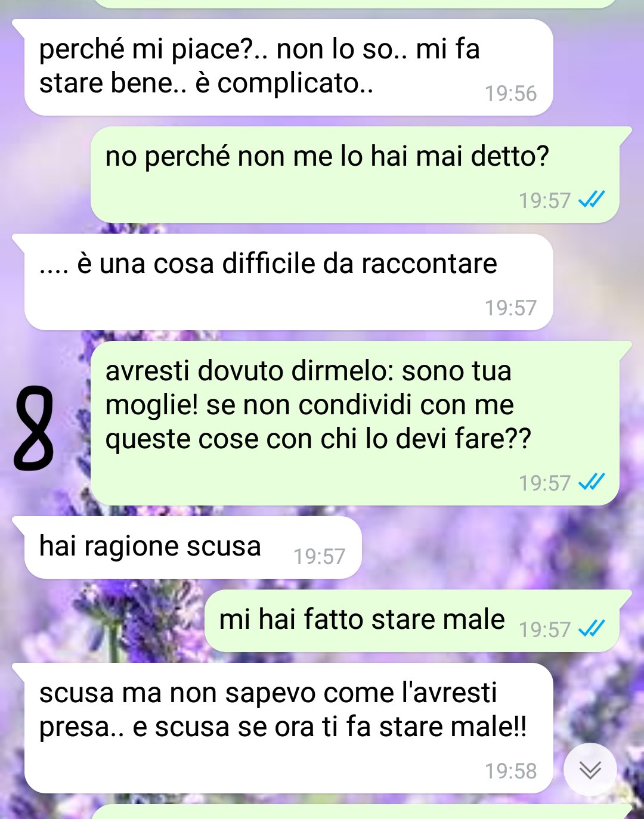
Task: Tap the 19:57 timestamp beside 'hai ragione scusa'
Action: (319, 557)
